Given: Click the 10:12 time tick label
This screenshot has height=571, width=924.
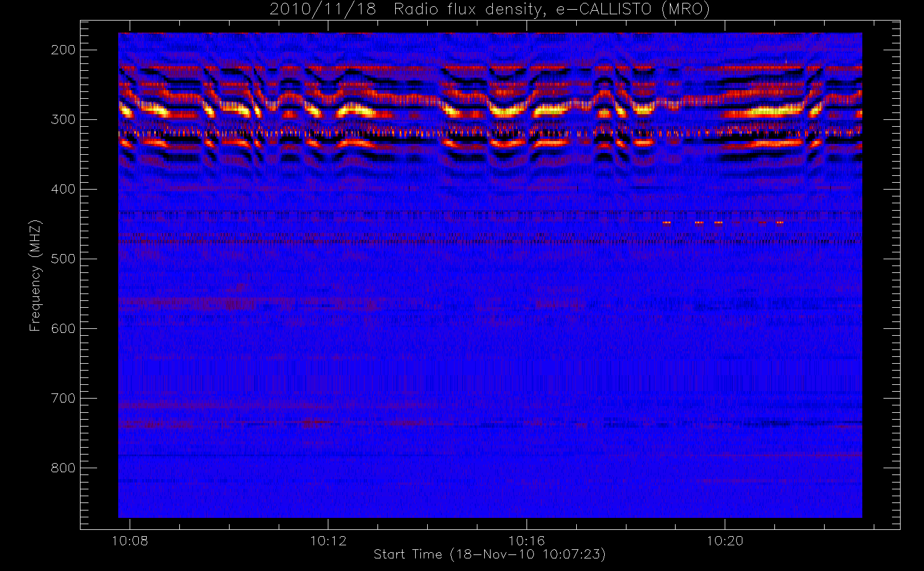Looking at the screenshot, I should click(328, 541).
